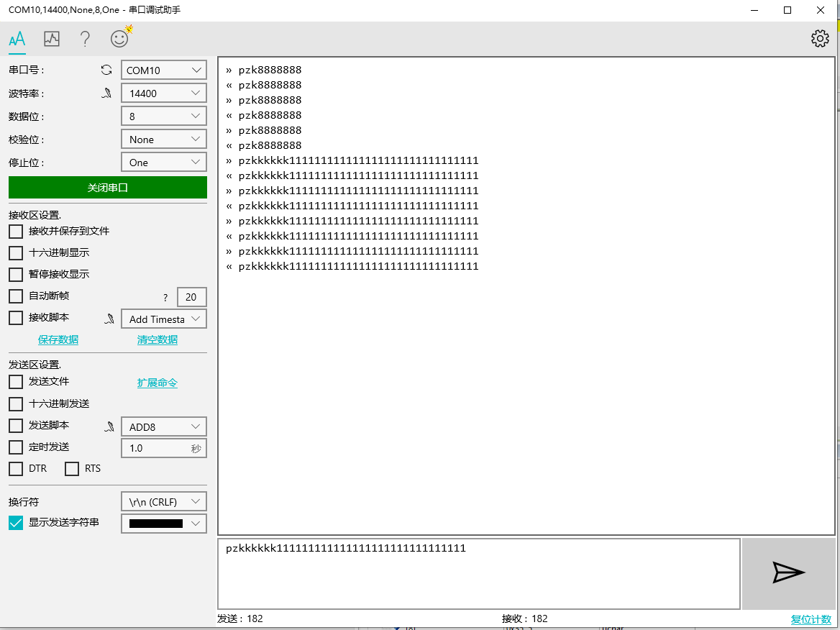Open the help panel
Screen dimensions: 840x630
pos(85,38)
